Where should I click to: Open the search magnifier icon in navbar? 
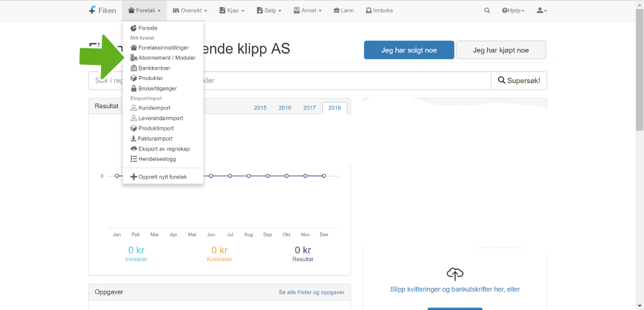click(487, 10)
